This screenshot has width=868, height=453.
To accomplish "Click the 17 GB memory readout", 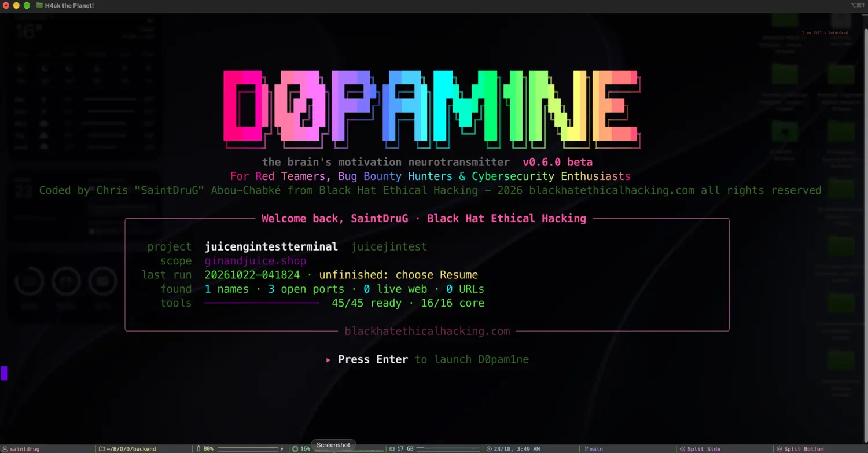I will pos(405,449).
